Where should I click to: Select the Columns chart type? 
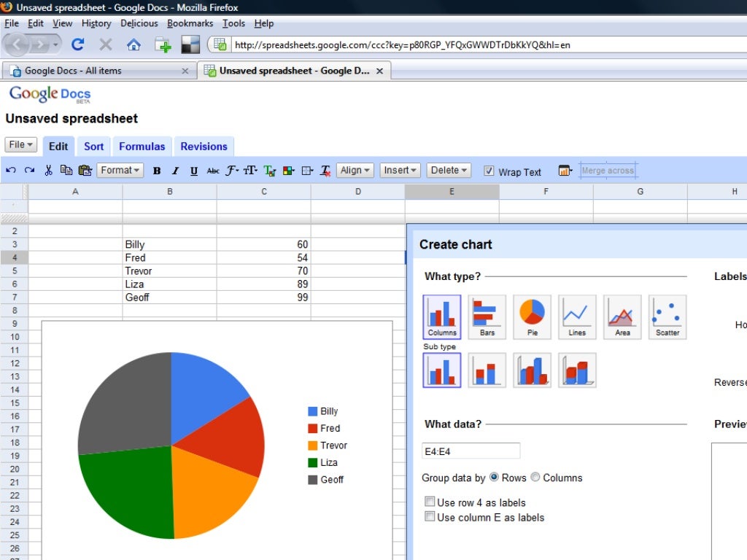(x=441, y=316)
